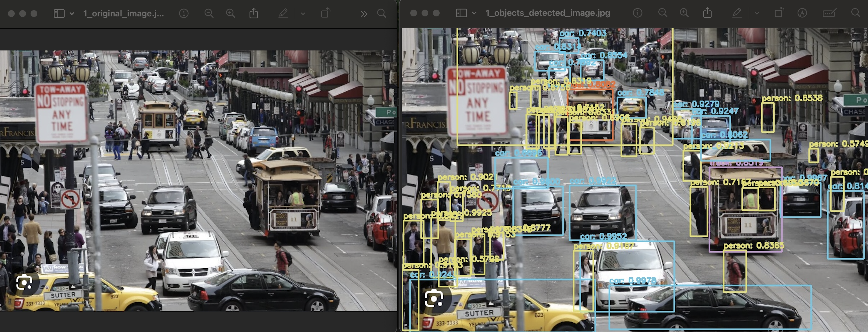The width and height of the screenshot is (868, 332).
Task: Click Google Lens icon on original image
Action: pyautogui.click(x=24, y=283)
